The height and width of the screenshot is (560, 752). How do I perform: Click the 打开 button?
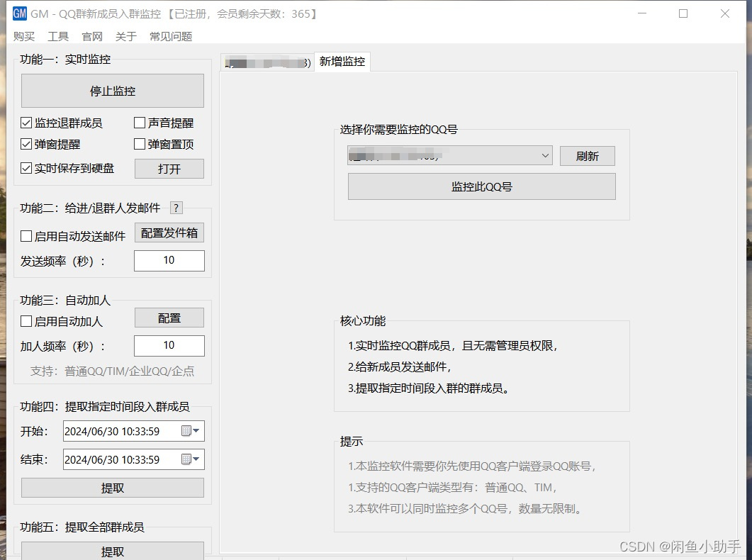point(169,169)
